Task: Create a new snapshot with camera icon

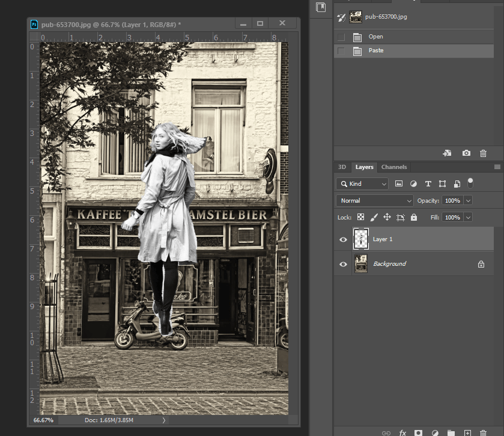Action: (x=466, y=153)
